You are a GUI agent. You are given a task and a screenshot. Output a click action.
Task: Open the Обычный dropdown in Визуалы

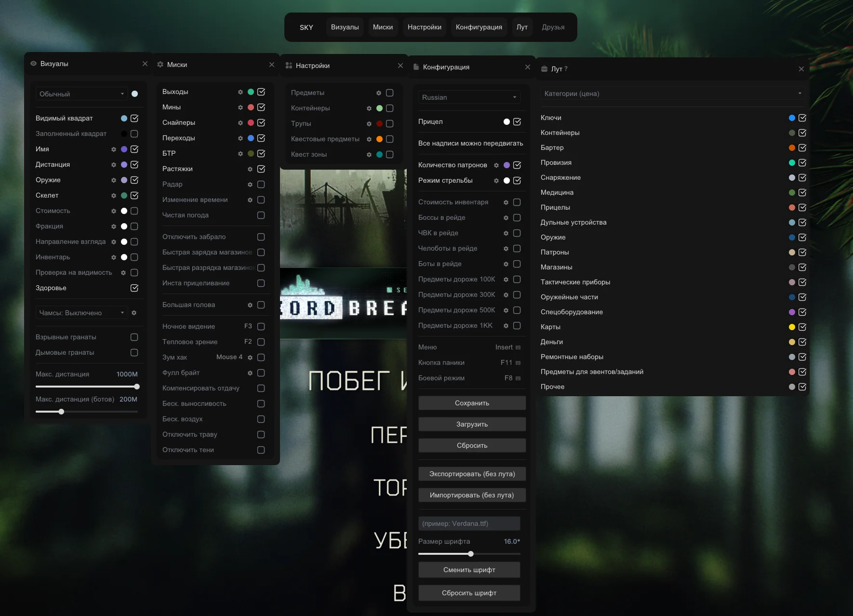point(81,94)
